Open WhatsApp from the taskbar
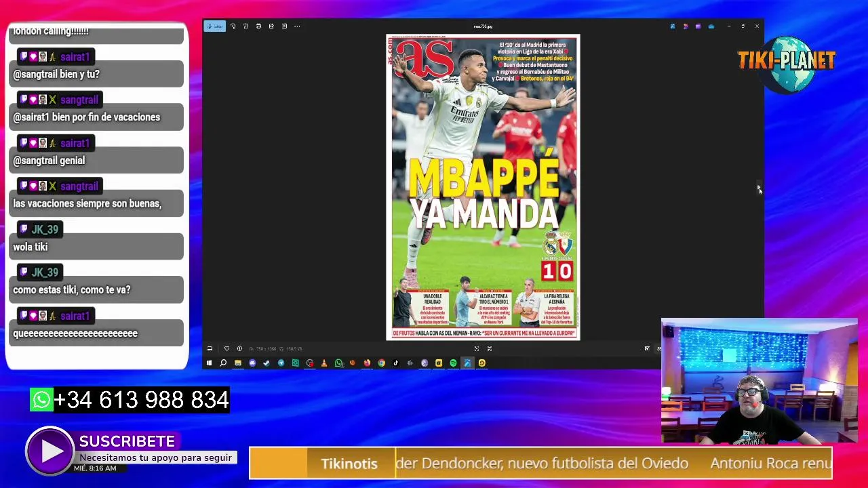Screen dimensions: 868x488 click(338, 363)
